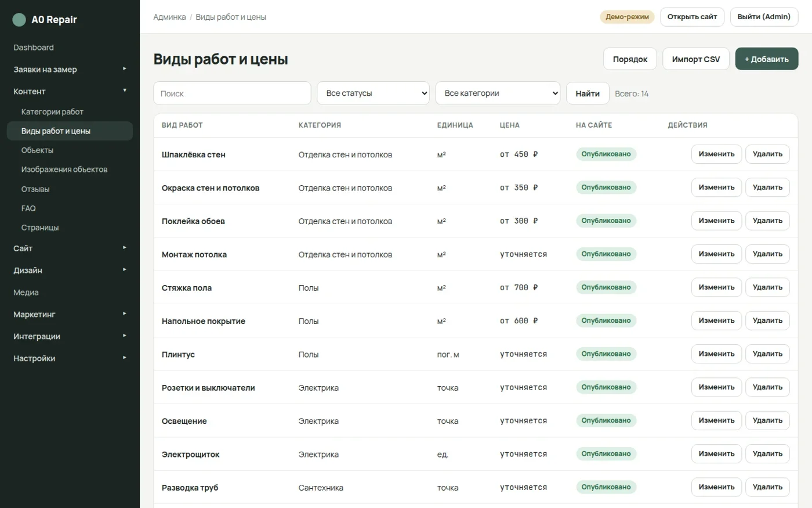Focus the Поиск search field
Screen dimensions: 812x508
[232, 93]
